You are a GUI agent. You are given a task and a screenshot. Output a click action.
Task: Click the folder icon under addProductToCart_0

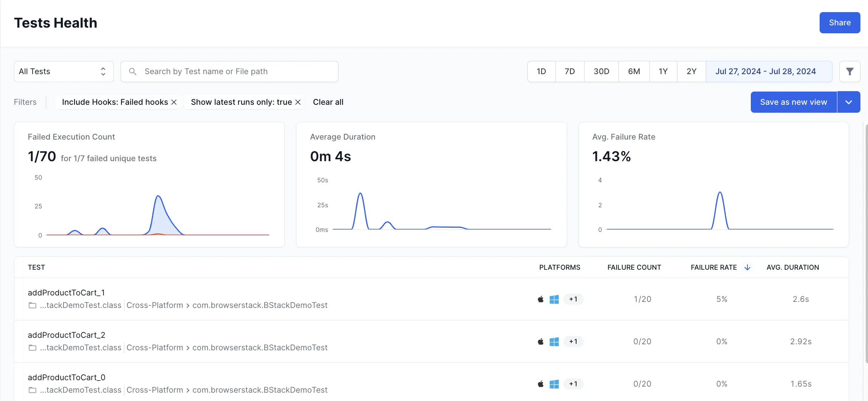click(x=33, y=390)
